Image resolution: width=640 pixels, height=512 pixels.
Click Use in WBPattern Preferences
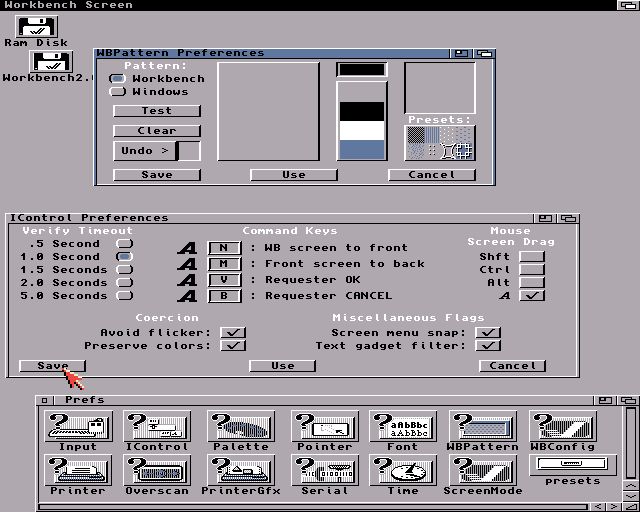(x=294, y=175)
